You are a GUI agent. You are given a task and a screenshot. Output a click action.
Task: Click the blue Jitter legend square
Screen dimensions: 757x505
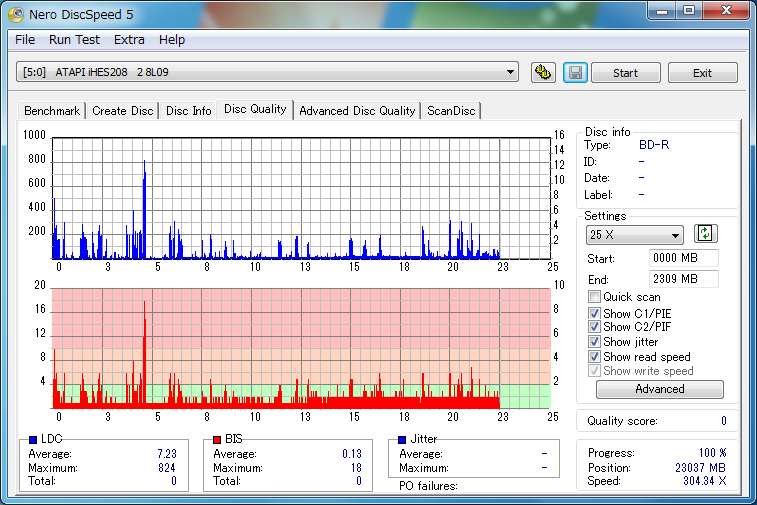[402, 439]
